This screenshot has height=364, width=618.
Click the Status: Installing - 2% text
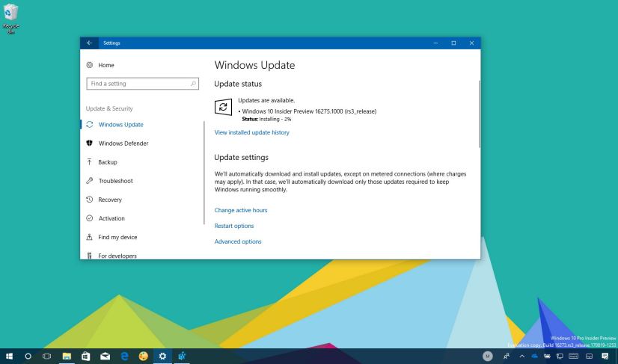click(x=266, y=119)
